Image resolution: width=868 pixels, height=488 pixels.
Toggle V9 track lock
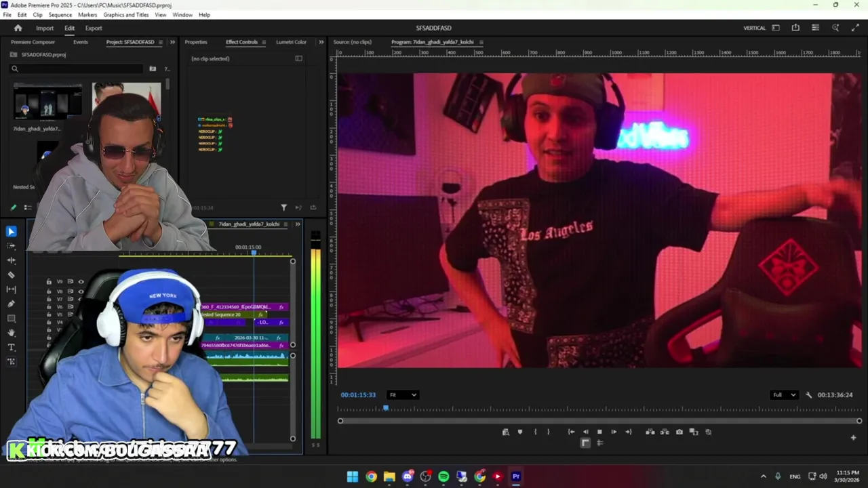[x=49, y=282]
